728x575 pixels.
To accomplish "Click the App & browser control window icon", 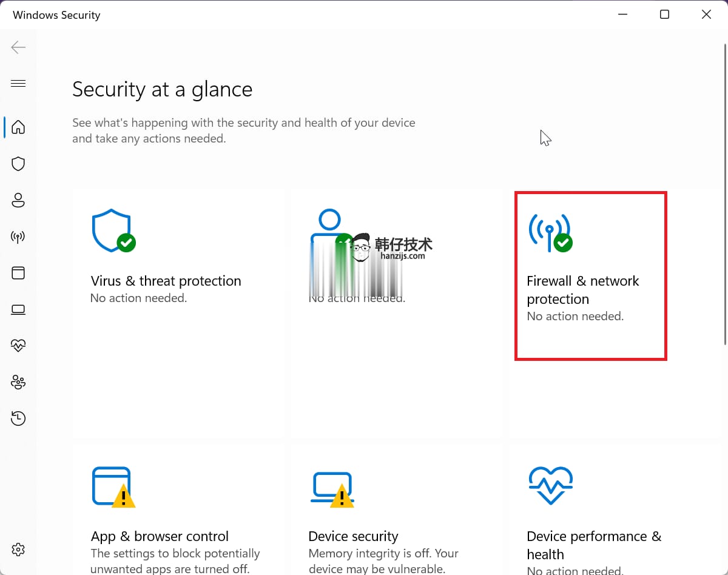I will [113, 487].
